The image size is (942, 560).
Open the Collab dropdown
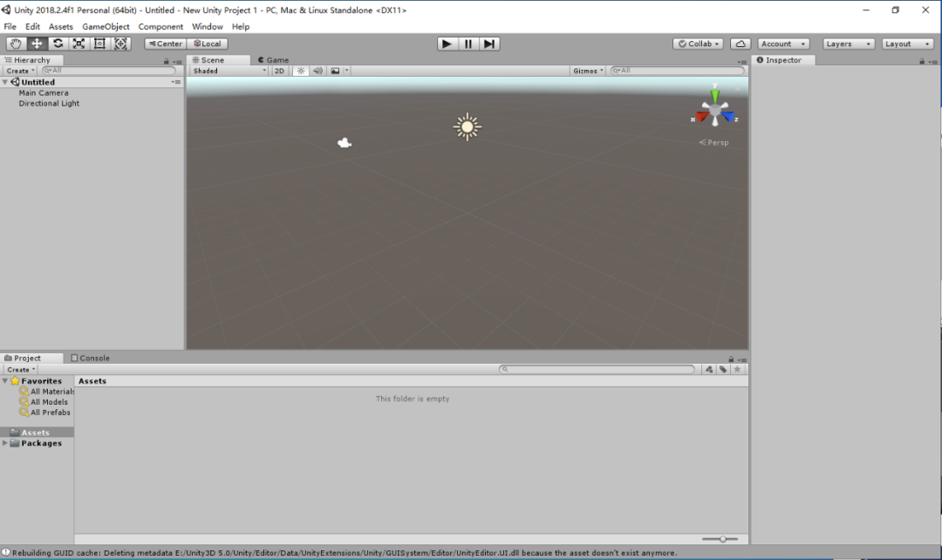(x=698, y=44)
